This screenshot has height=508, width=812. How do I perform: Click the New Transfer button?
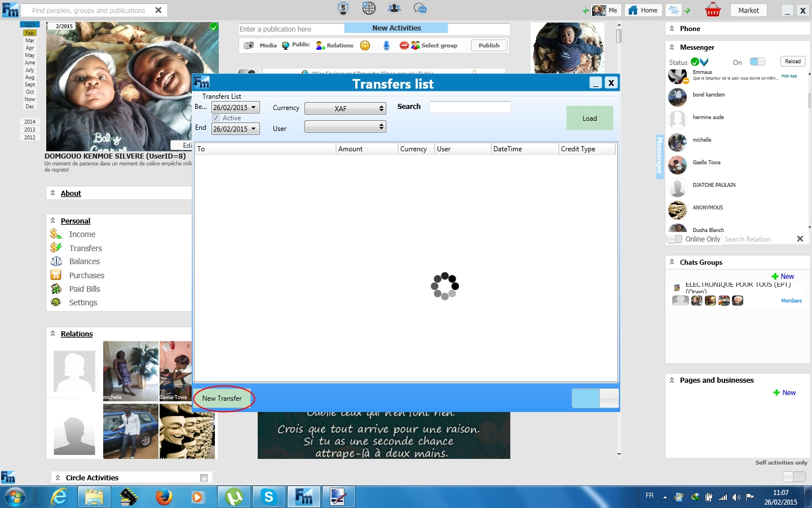[222, 398]
